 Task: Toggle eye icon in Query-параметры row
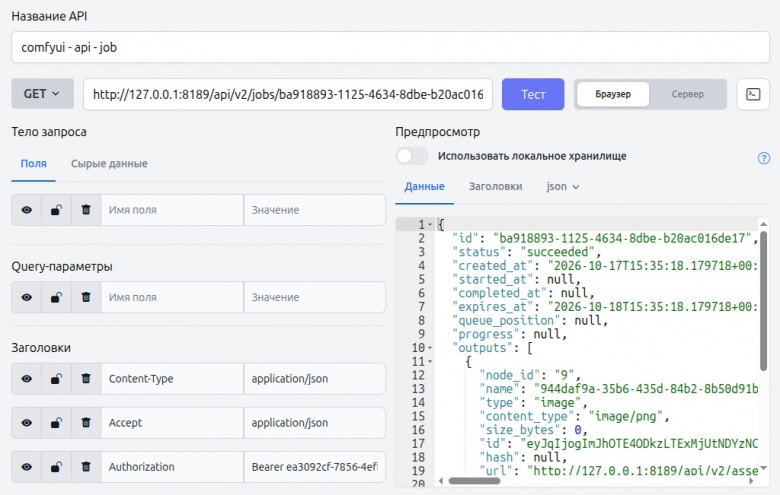(27, 297)
